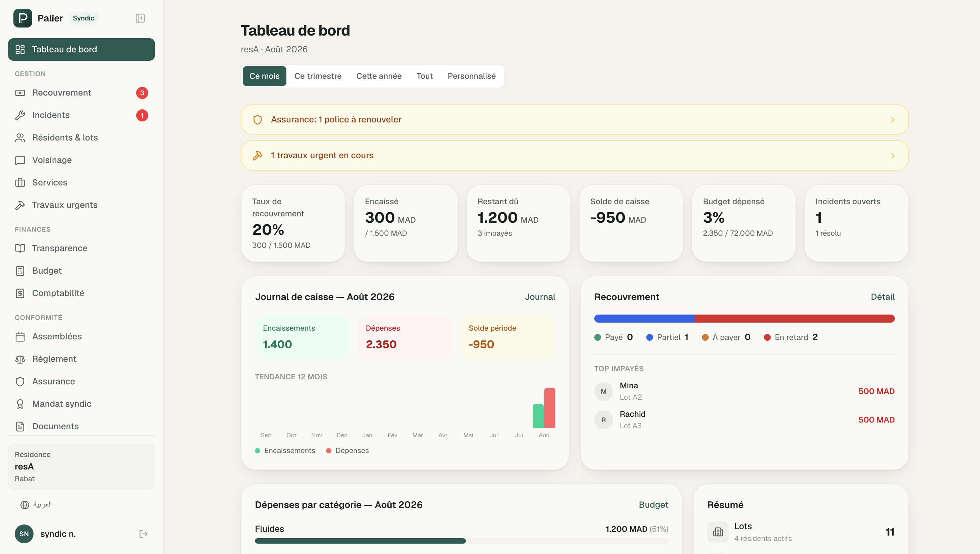Select the Cette année period tab
Screen dimensions: 980x554
point(379,76)
